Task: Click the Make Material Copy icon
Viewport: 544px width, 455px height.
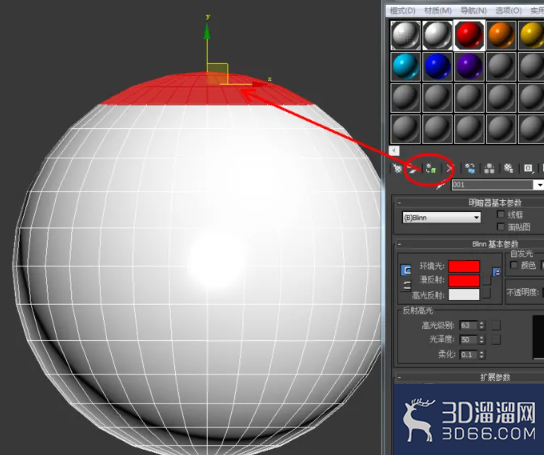Action: 470,169
